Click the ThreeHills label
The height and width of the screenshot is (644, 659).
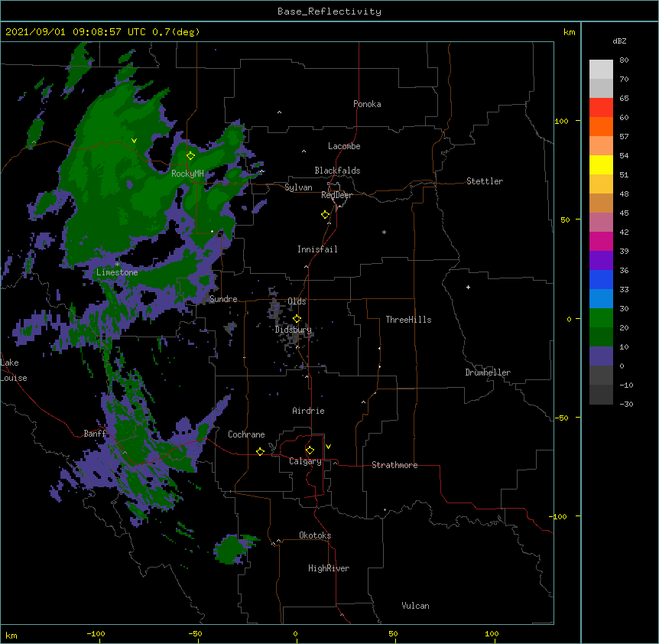pyautogui.click(x=408, y=320)
